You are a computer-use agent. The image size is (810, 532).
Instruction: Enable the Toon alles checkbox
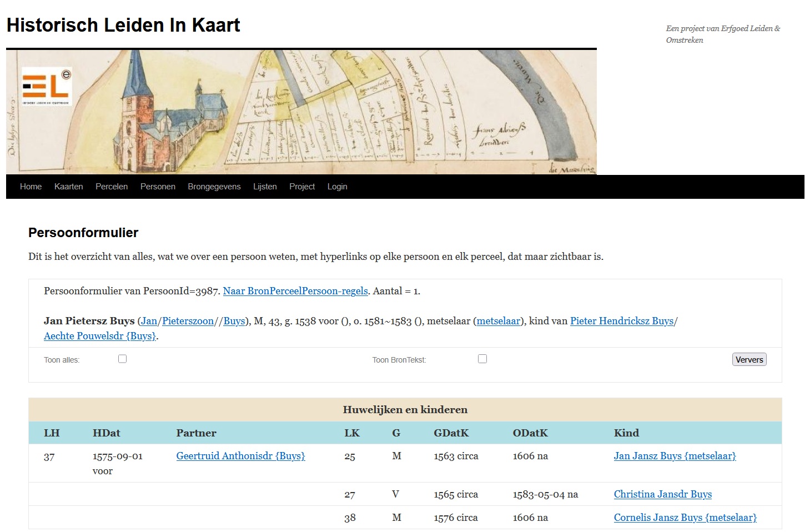123,359
